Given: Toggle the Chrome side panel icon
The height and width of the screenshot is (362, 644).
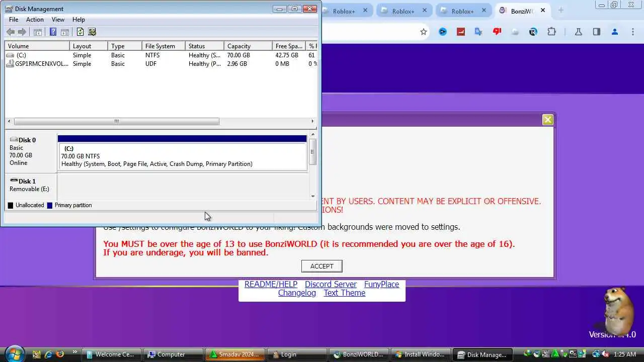Looking at the screenshot, I should 597,32.
